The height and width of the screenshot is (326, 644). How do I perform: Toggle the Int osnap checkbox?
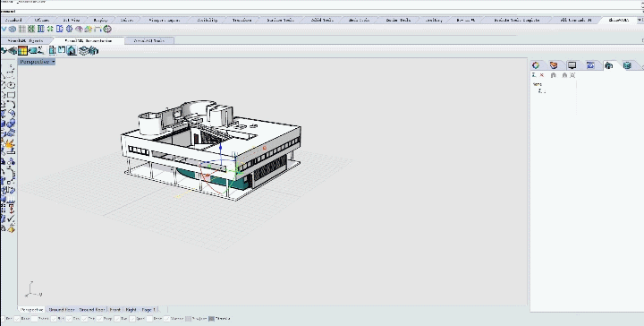click(84, 319)
